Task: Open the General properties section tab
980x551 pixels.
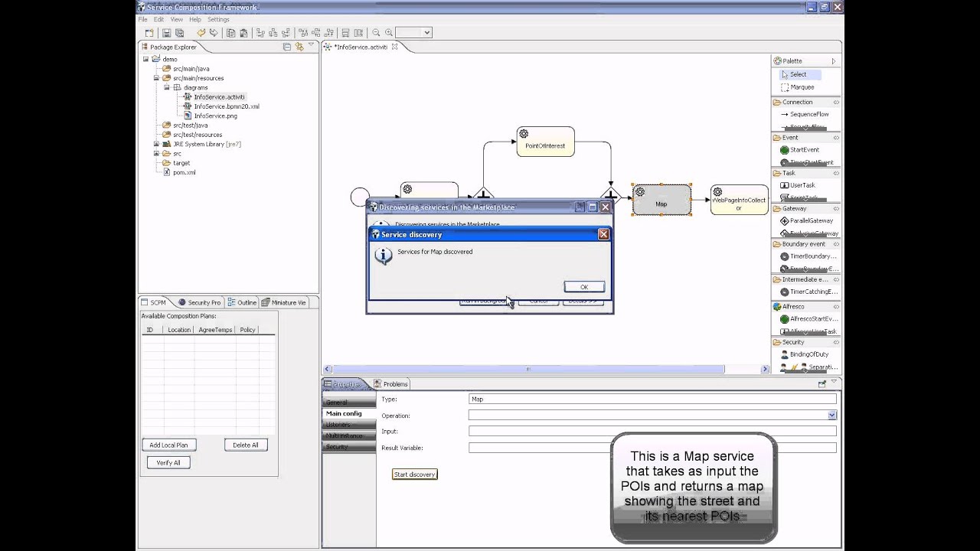Action: [x=349, y=402]
